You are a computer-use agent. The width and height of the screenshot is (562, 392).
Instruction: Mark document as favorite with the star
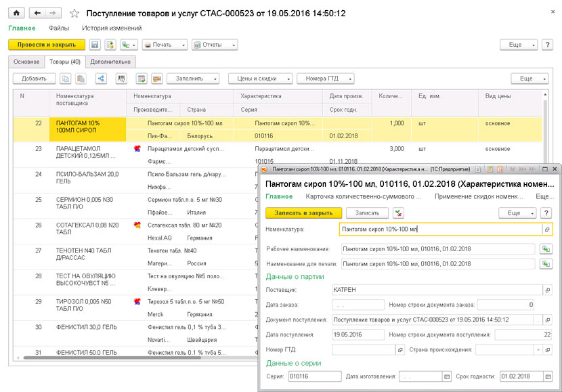tap(74, 14)
